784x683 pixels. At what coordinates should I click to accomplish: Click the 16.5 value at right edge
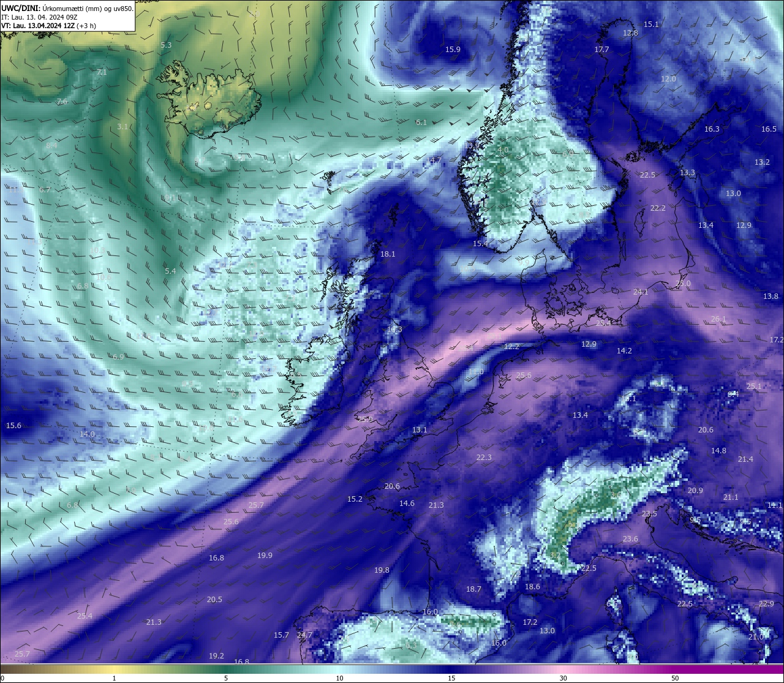click(769, 129)
